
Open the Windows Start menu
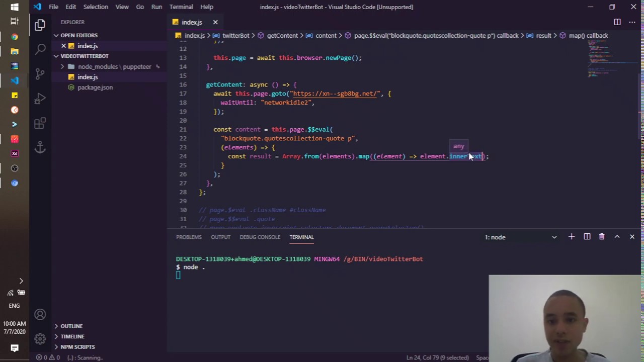[15, 7]
